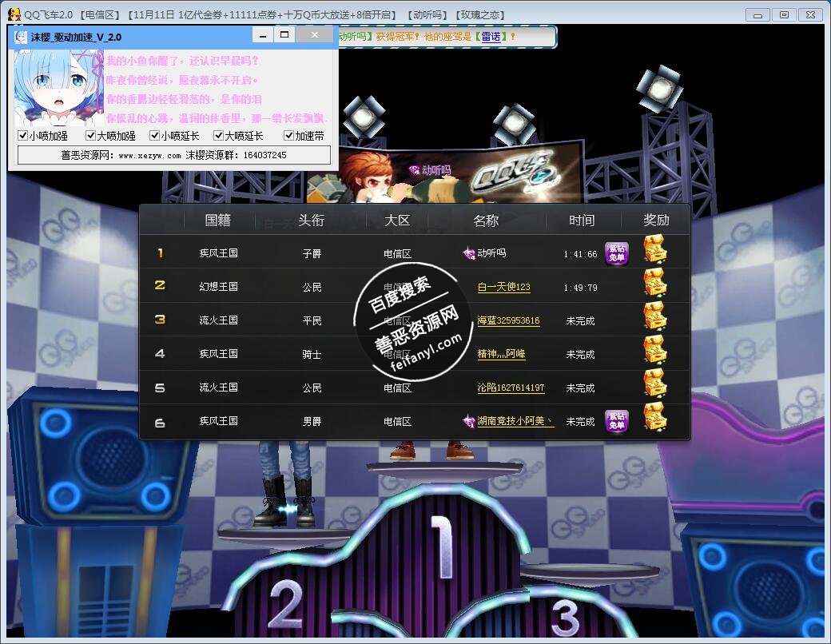This screenshot has height=644, width=831.
Task: Click the treasure chest in row 4
Action: pos(654,351)
